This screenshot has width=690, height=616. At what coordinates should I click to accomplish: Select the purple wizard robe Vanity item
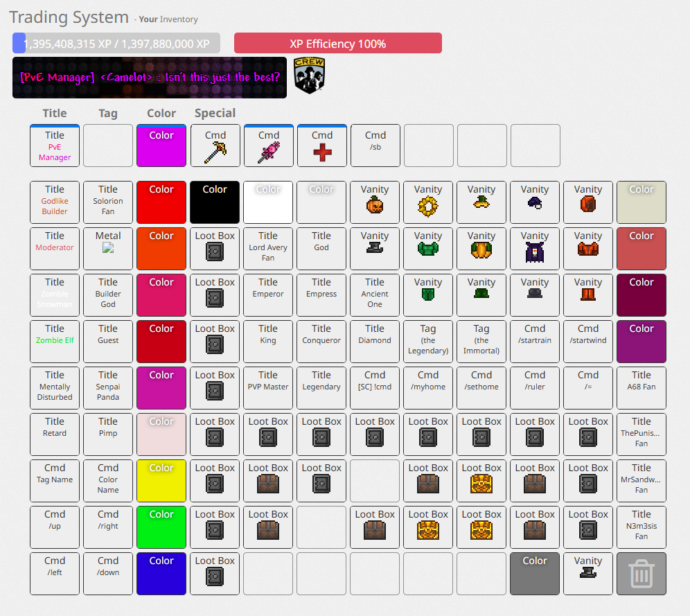[535, 249]
